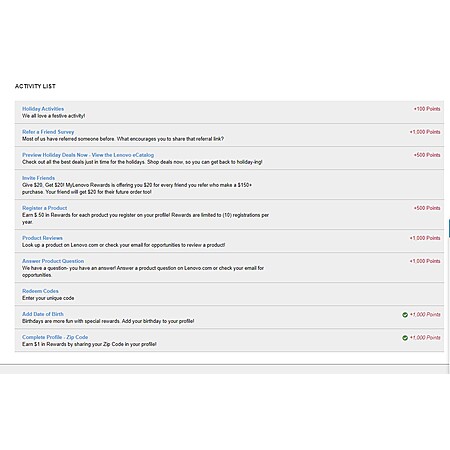Click +500 Points on Register a Product row
This screenshot has height=450, width=450.
[x=427, y=208]
